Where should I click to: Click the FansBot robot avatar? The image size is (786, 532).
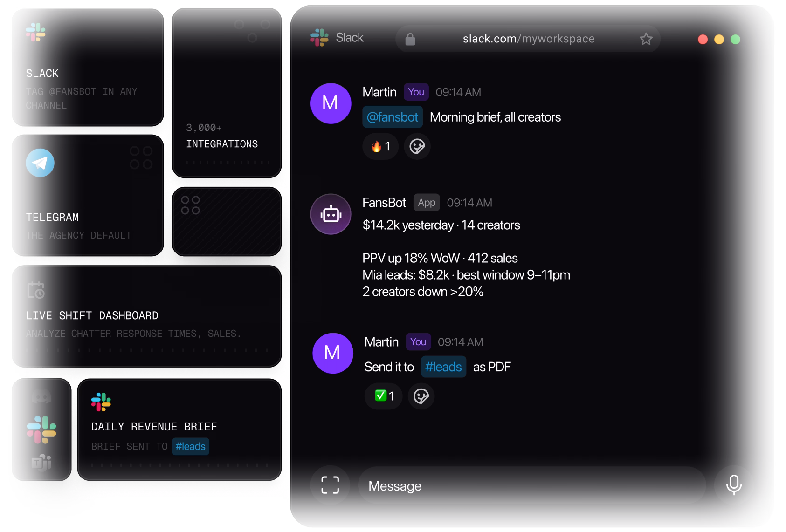coord(331,214)
